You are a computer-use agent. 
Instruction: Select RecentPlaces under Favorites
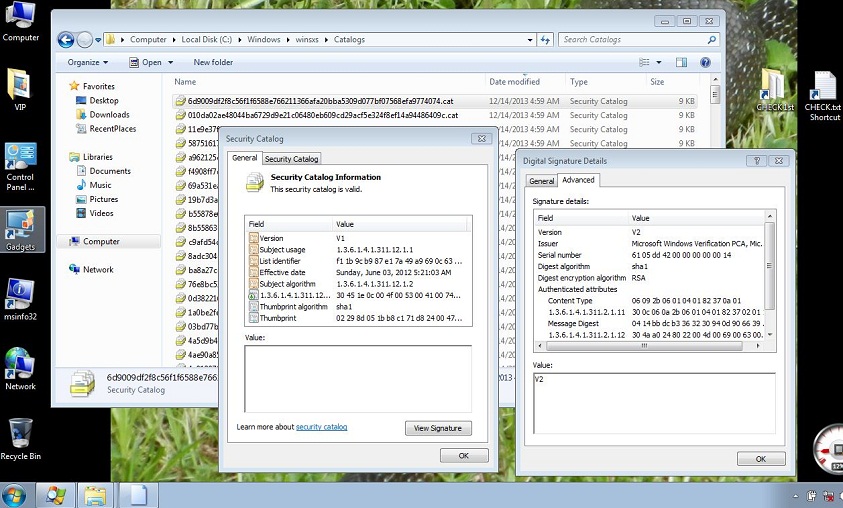(112, 128)
